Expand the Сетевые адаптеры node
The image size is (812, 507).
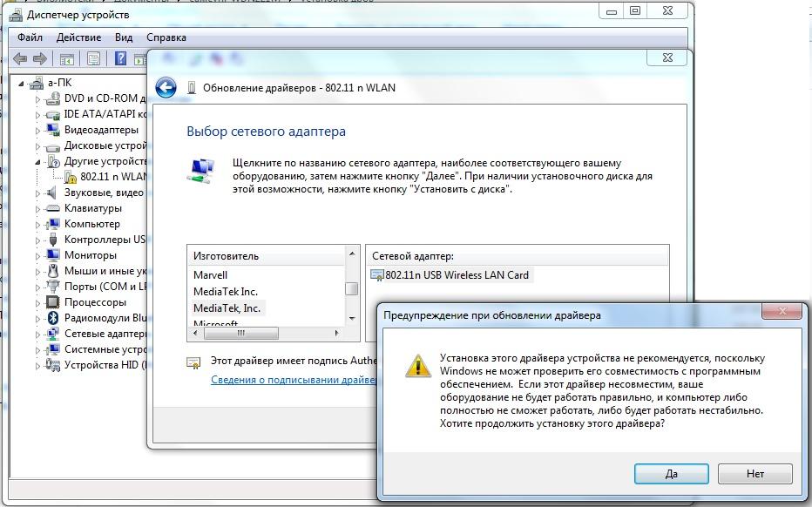[x=37, y=334]
